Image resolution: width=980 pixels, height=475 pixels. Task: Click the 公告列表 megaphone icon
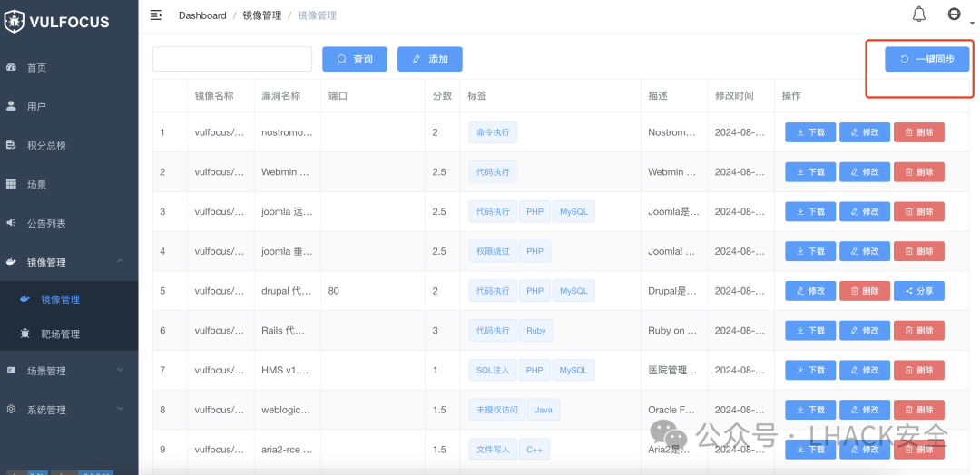11,223
